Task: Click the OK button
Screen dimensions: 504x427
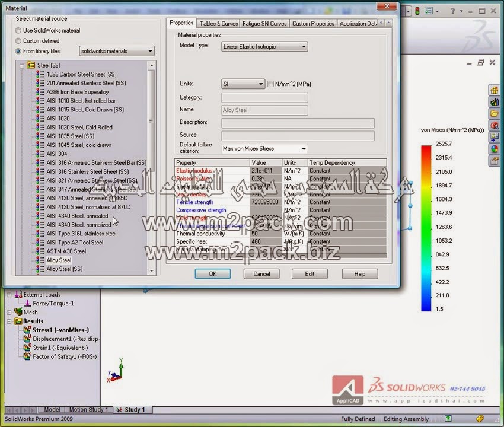Action: point(213,274)
